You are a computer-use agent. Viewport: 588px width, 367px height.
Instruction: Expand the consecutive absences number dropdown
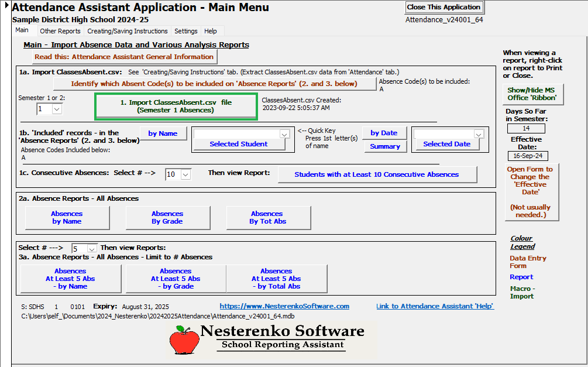186,174
